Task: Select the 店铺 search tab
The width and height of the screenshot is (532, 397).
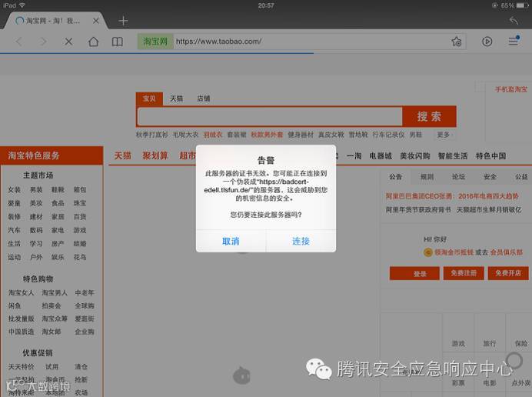Action: click(x=204, y=98)
